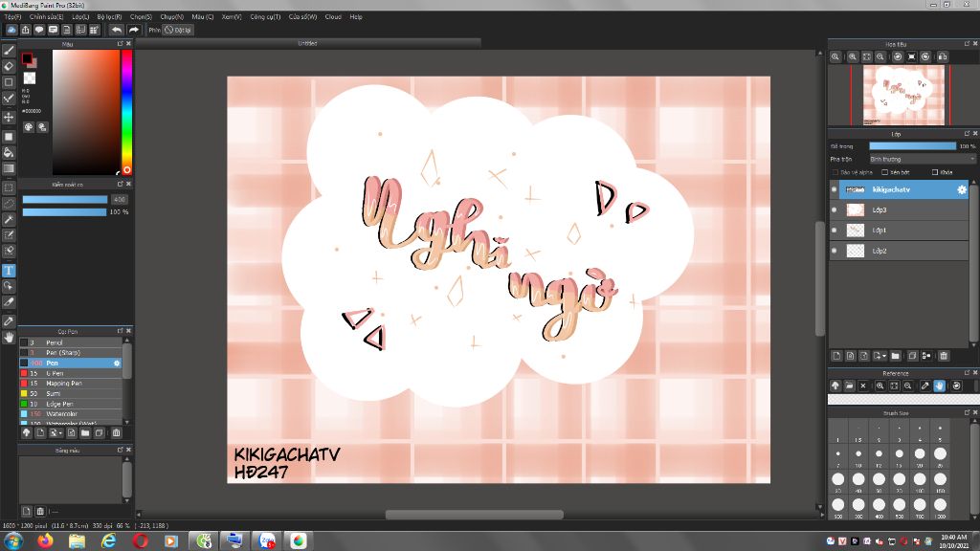Select the rectangular Select tool
Viewport: 980px width, 551px height.
point(9,187)
